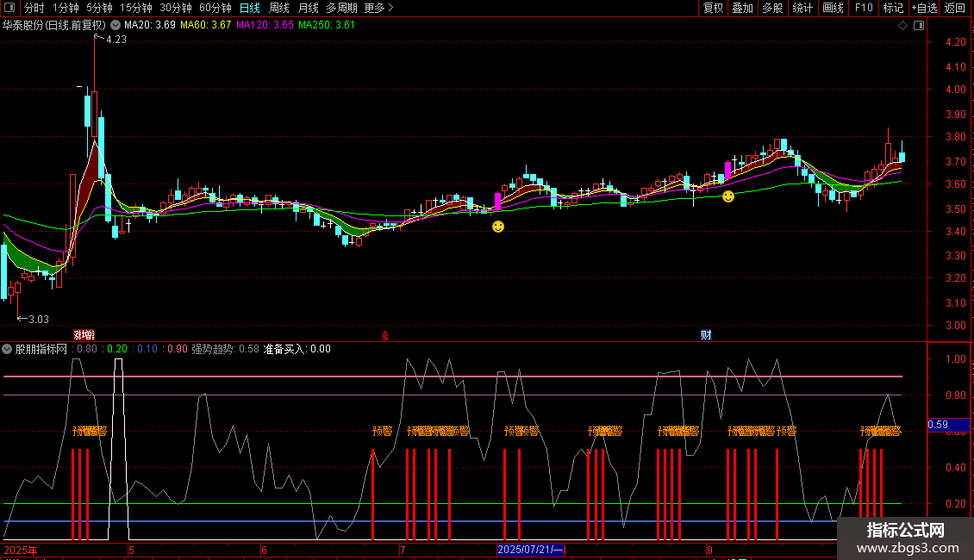Toggle 叠加 overlay comparison
The image size is (974, 560).
(x=742, y=9)
